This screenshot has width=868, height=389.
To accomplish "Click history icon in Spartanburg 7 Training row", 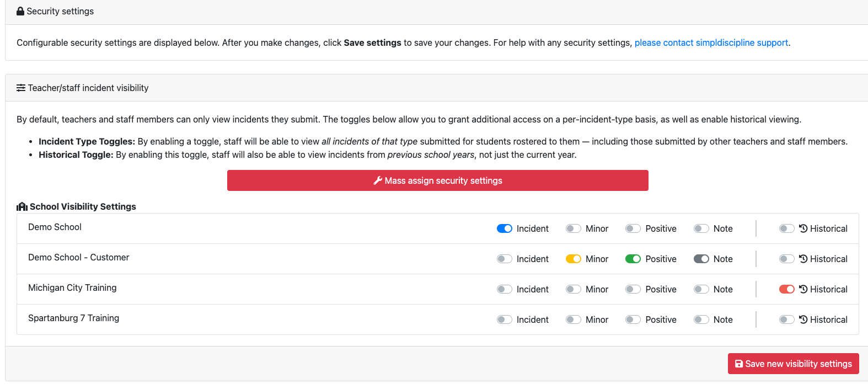I will (803, 319).
